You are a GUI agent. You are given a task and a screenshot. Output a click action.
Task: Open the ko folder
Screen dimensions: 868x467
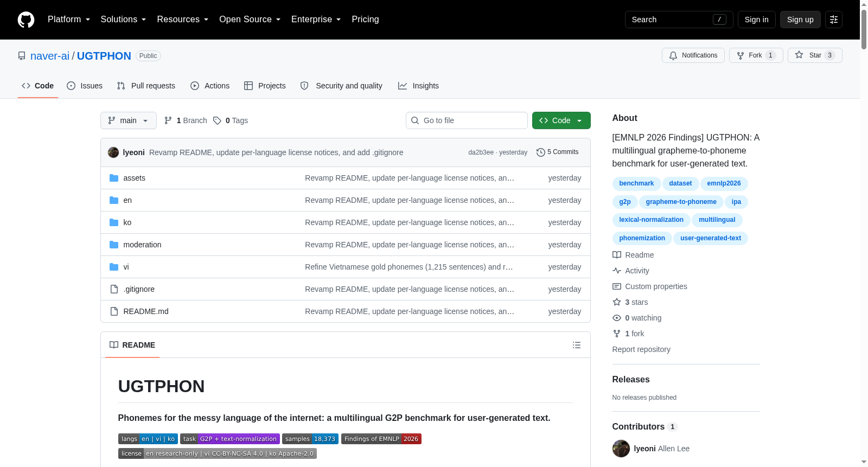coord(127,222)
